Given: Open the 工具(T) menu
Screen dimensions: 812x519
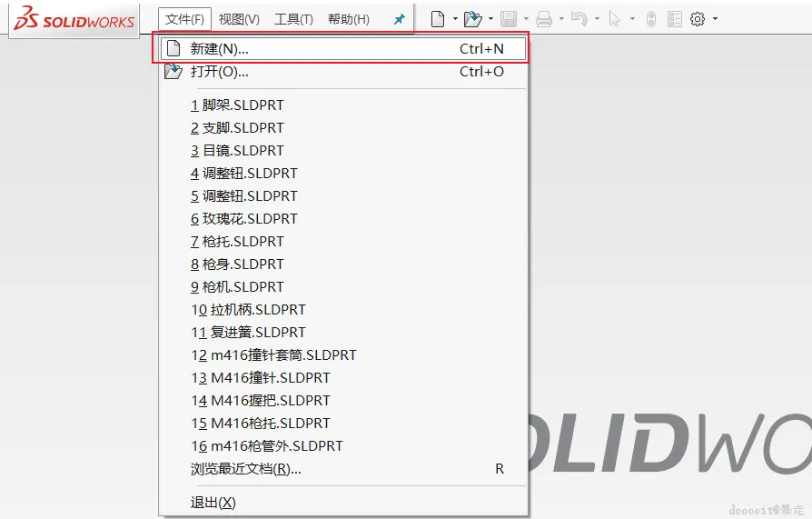Looking at the screenshot, I should [x=293, y=19].
